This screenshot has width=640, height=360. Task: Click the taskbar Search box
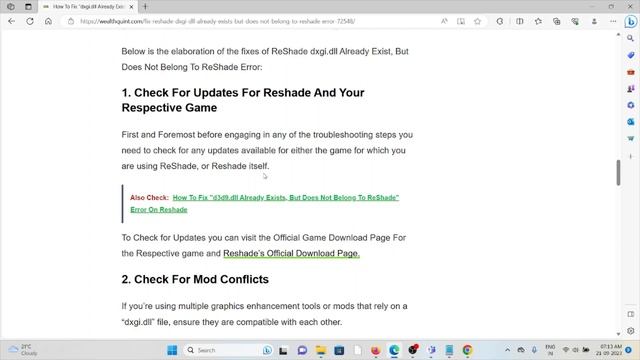(229, 350)
